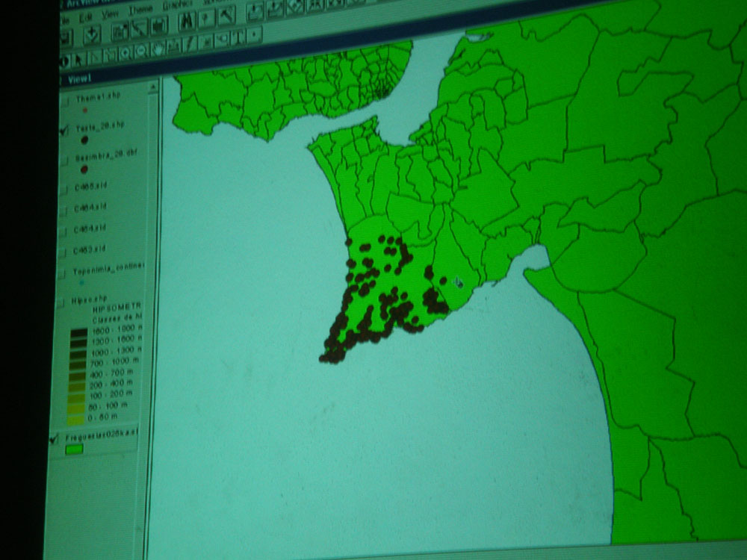Viewport: 747px width, 560px height.
Task: Select the Zoom In magnifier tool
Action: (x=125, y=53)
